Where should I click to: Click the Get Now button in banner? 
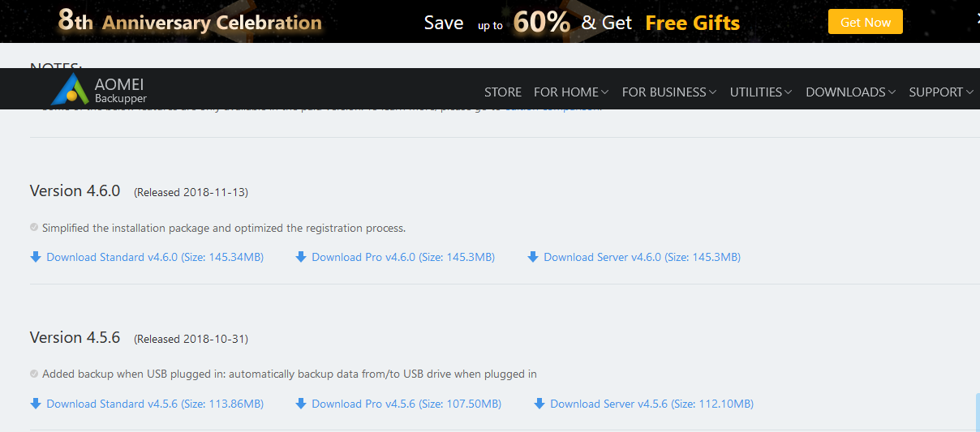coord(866,22)
